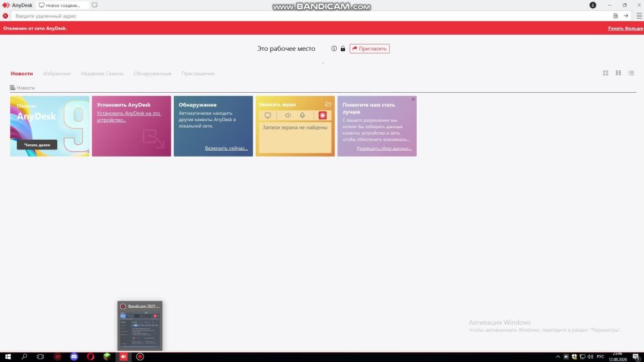Open Opera browser from the taskbar
644x362 pixels.
tap(90, 357)
